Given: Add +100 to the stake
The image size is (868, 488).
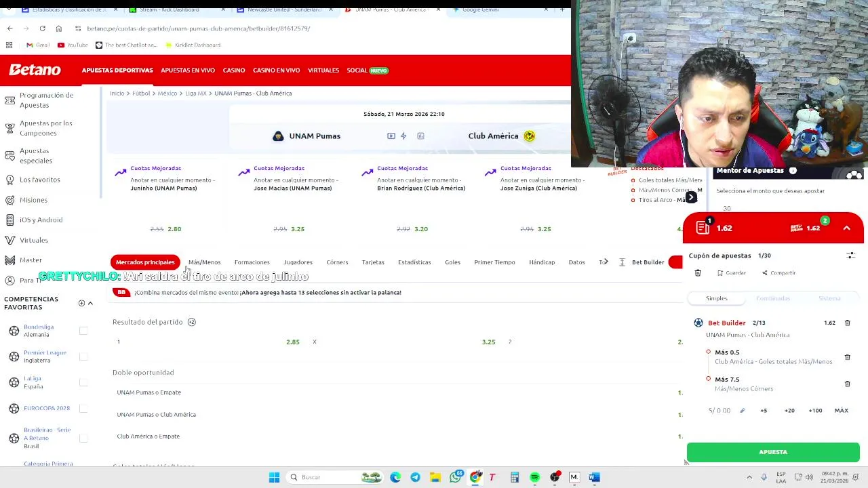Looking at the screenshot, I should click(815, 410).
